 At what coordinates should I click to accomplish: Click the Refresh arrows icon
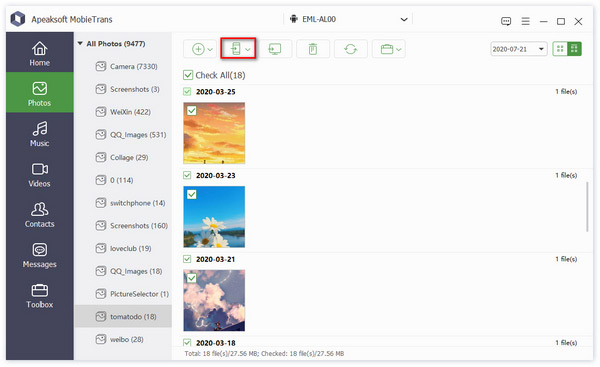tap(351, 49)
